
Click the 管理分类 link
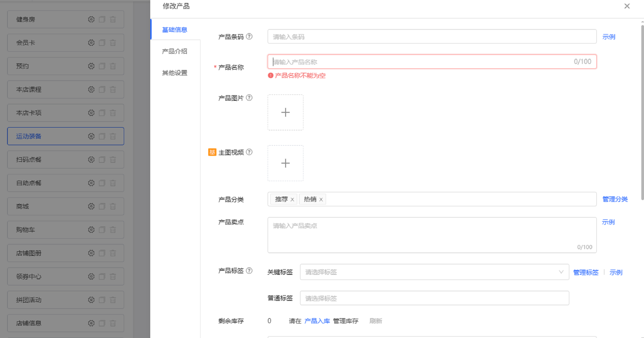pyautogui.click(x=615, y=199)
